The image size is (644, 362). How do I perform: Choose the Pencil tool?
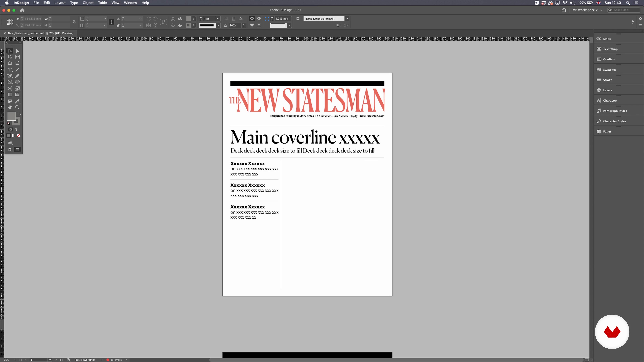17,76
